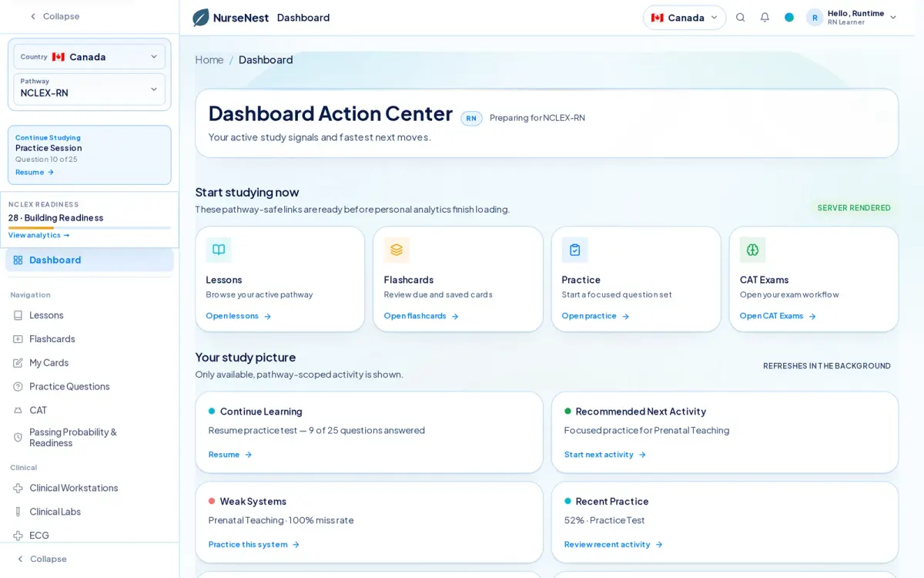Click the Open lessons link
This screenshot has height=578, width=924.
(239, 317)
